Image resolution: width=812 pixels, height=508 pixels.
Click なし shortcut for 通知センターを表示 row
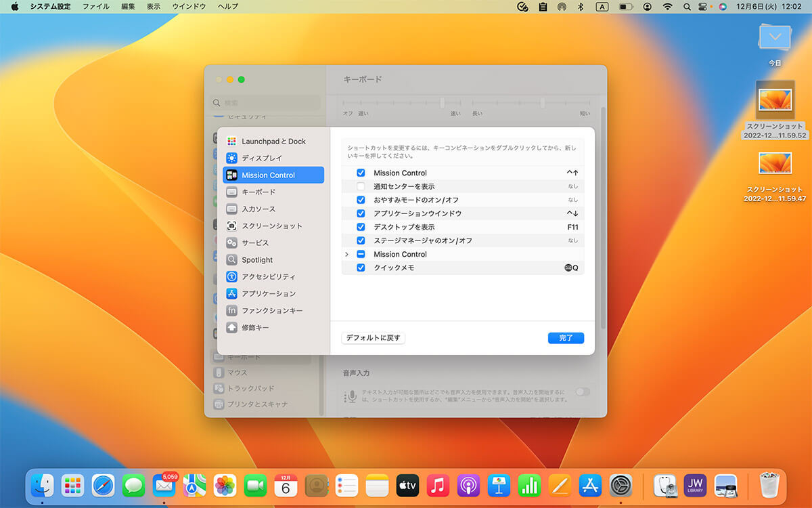[x=573, y=186]
